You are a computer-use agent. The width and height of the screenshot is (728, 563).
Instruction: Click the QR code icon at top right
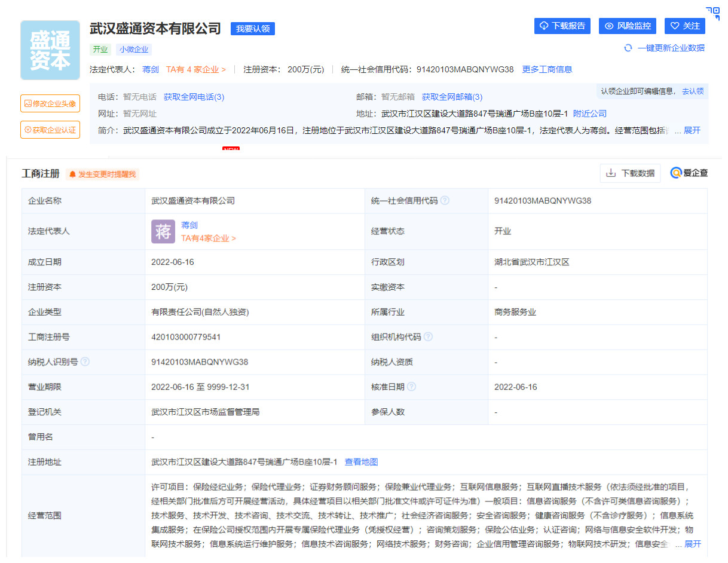pyautogui.click(x=713, y=13)
